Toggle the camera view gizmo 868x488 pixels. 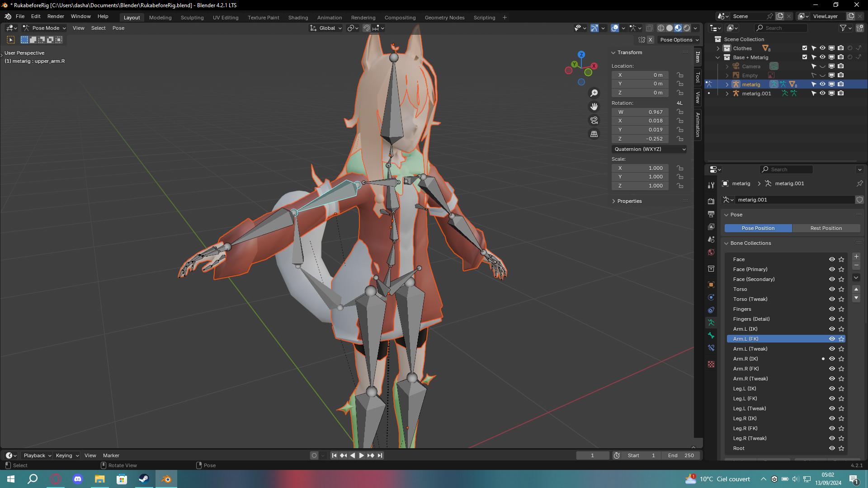[594, 120]
